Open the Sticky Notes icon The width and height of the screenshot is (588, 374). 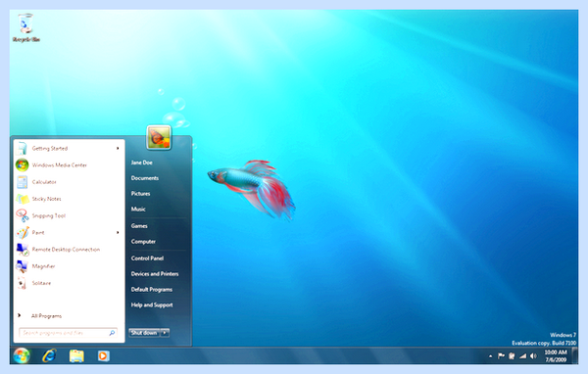pyautogui.click(x=23, y=199)
